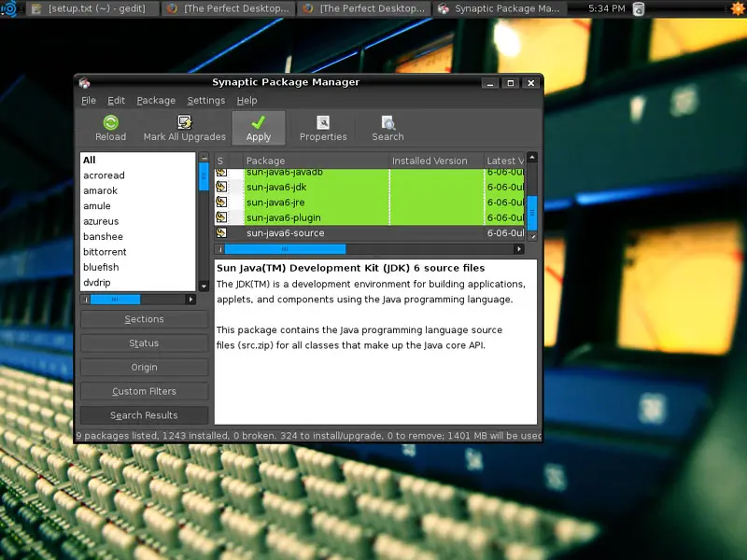Click the Custom Filters button
The height and width of the screenshot is (560, 747).
point(144,391)
